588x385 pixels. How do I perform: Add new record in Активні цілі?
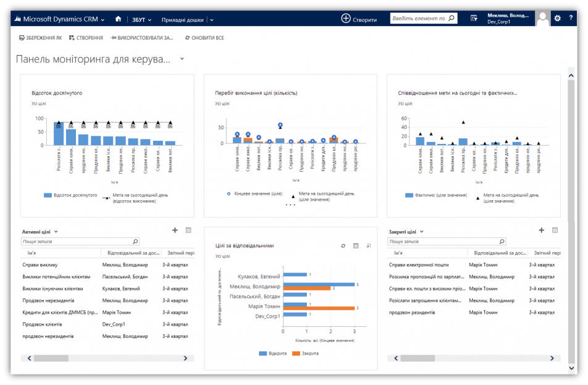click(x=175, y=231)
